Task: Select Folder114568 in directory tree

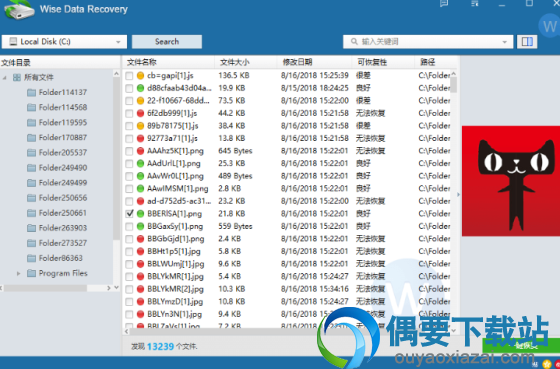Action: tap(63, 108)
